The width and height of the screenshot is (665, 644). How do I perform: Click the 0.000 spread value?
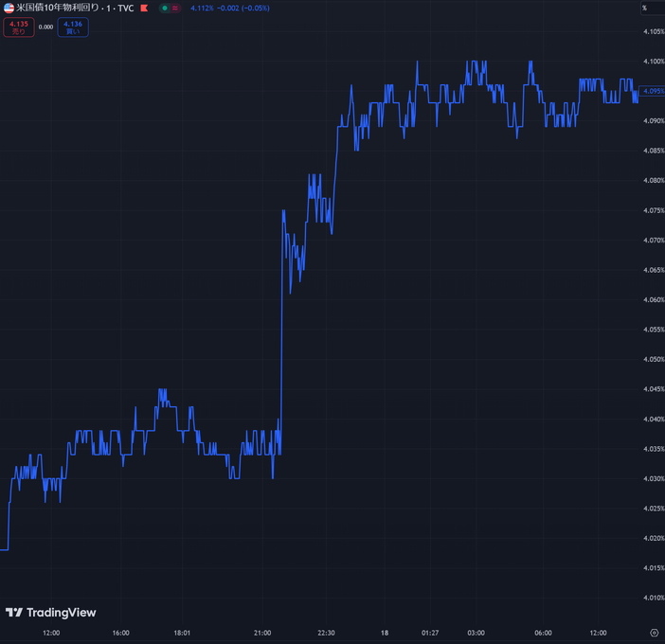45,27
